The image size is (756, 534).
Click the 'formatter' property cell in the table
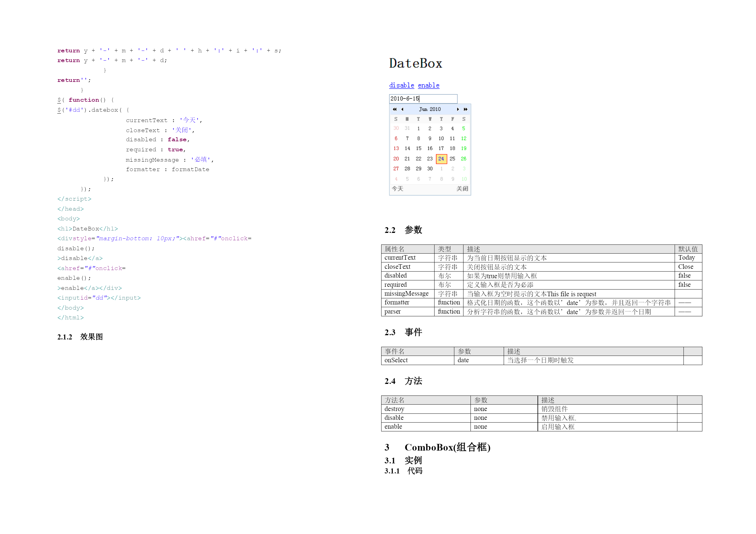[408, 302]
